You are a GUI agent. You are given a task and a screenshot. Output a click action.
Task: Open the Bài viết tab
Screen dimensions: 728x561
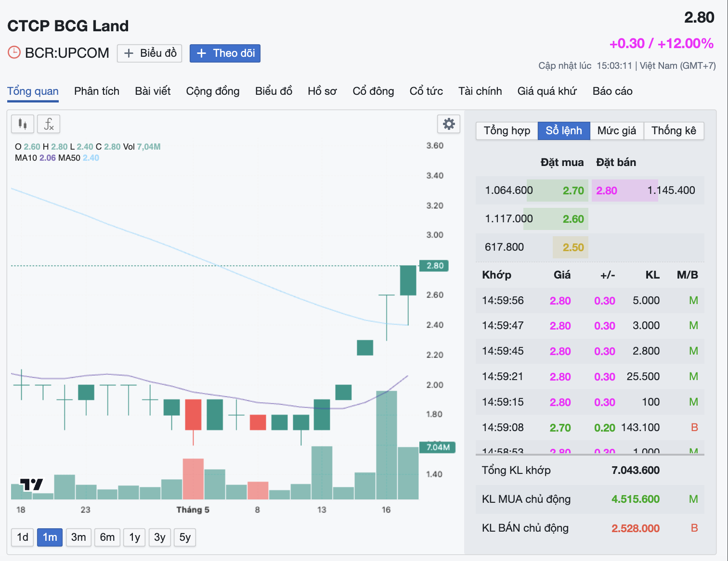click(153, 91)
